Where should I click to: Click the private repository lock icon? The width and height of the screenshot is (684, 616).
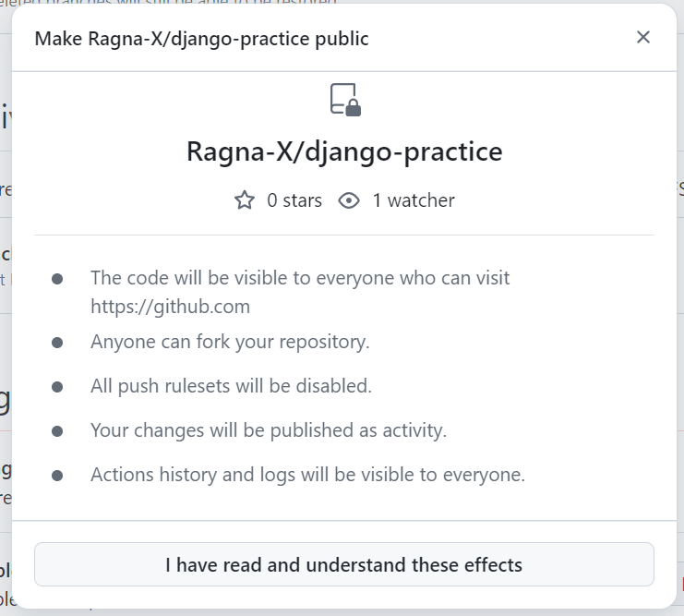345,100
